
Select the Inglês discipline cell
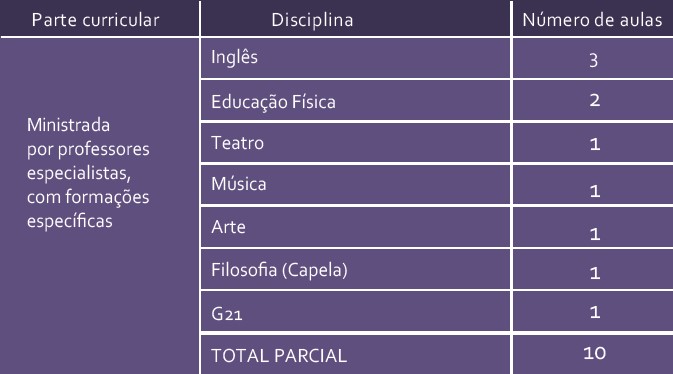[355, 58]
